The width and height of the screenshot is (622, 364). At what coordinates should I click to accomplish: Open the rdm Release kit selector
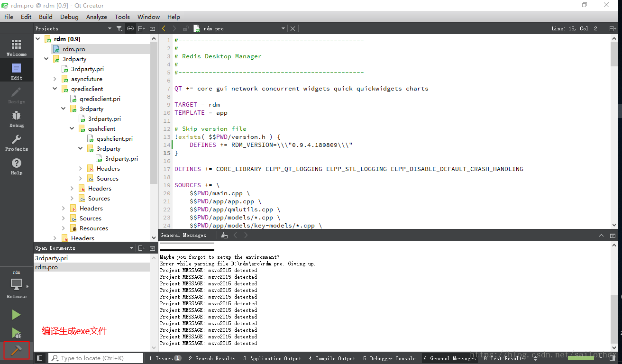[x=17, y=285]
